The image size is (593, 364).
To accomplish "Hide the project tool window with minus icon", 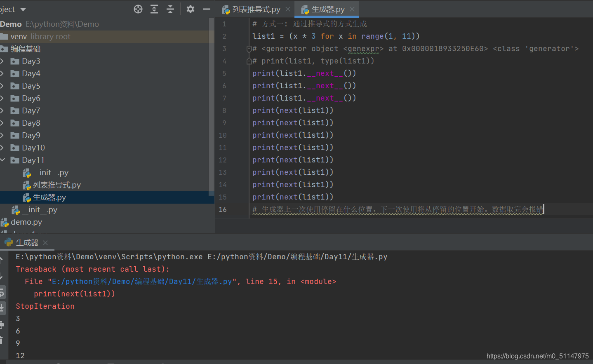I will [x=207, y=9].
